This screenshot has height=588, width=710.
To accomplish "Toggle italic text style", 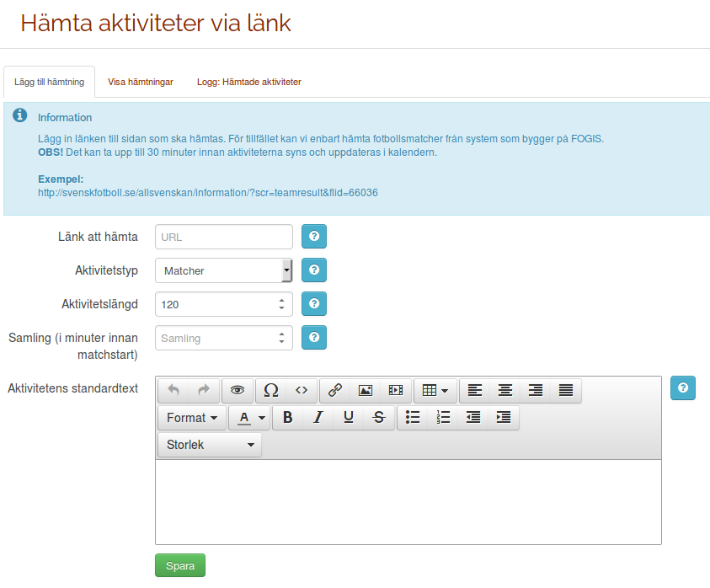I will pos(318,418).
